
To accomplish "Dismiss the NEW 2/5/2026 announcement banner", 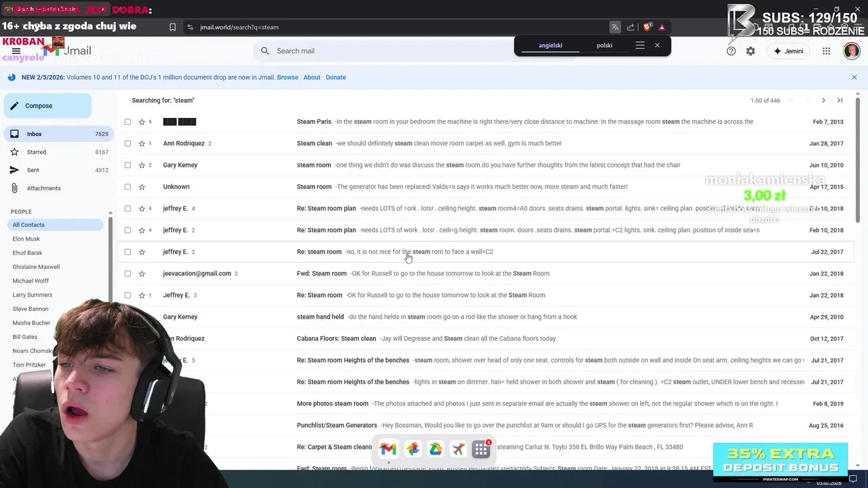I will (854, 77).
